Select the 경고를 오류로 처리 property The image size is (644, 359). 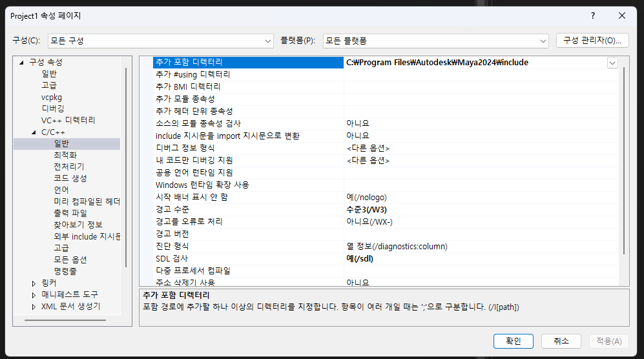[x=248, y=222]
